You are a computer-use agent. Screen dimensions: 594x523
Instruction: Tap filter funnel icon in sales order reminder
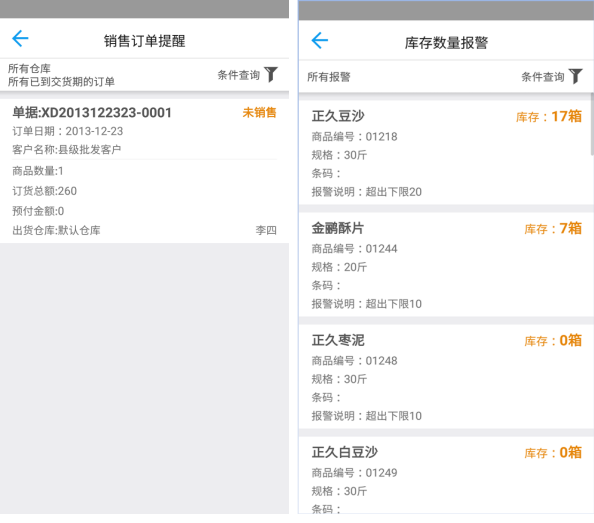click(x=271, y=74)
